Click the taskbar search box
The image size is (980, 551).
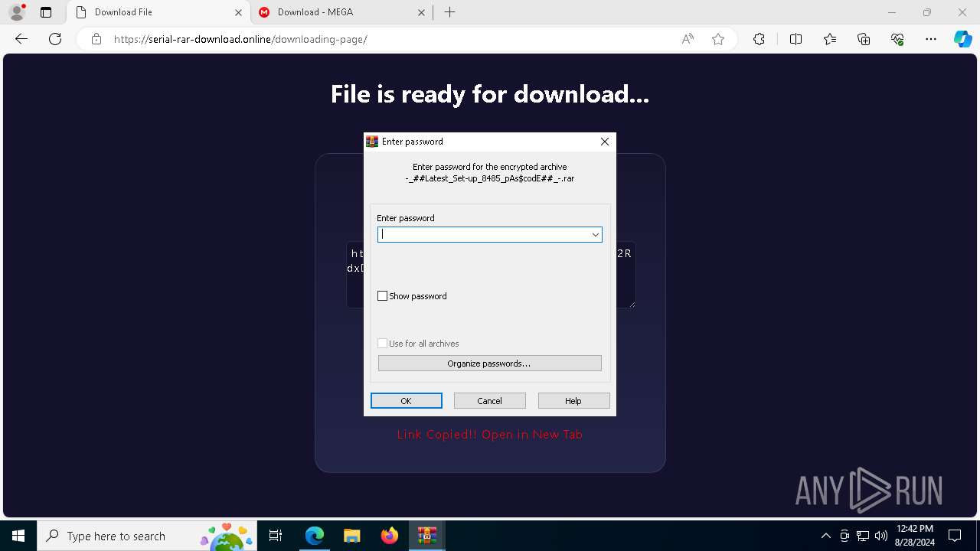[x=149, y=536]
